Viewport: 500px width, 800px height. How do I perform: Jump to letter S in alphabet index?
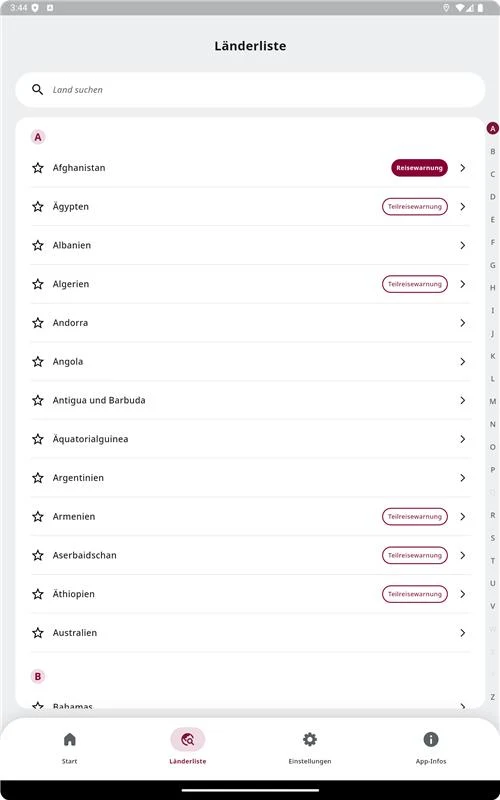click(x=492, y=538)
